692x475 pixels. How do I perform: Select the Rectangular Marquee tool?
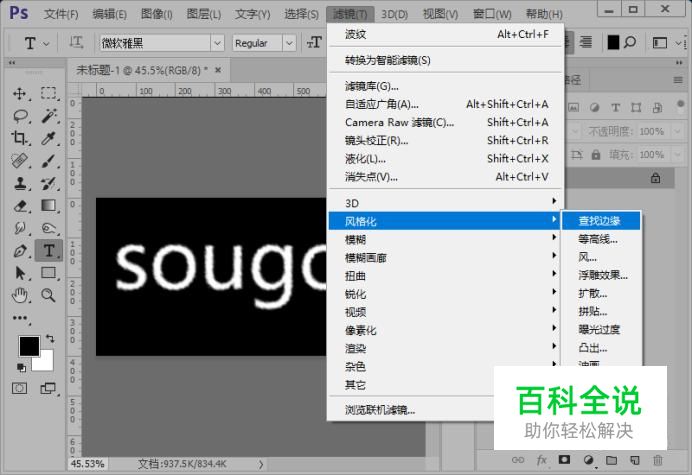(x=49, y=93)
